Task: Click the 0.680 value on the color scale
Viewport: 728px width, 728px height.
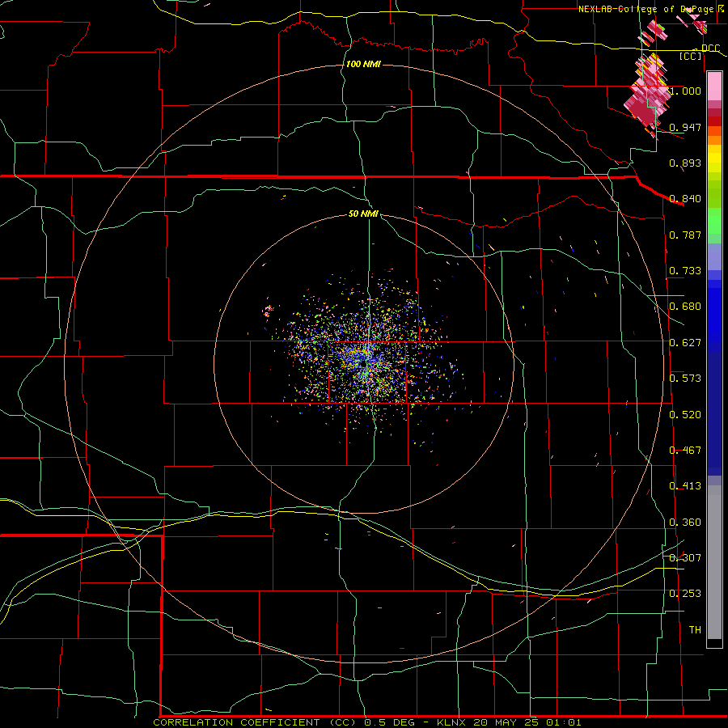Action: click(685, 307)
